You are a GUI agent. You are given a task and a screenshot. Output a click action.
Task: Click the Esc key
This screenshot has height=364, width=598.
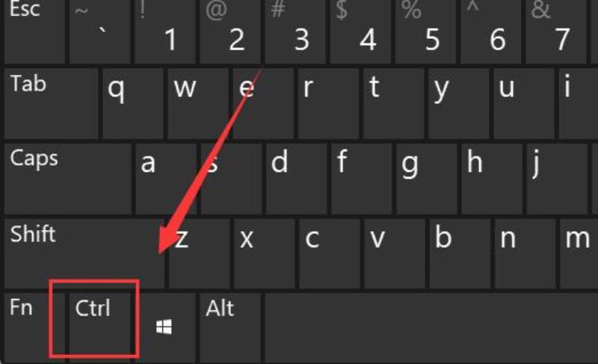click(x=34, y=31)
